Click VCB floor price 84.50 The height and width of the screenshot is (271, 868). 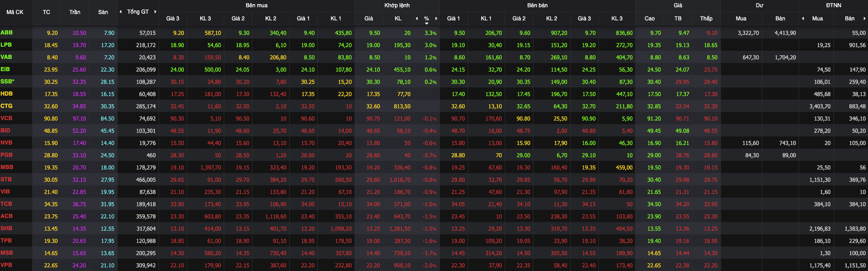tap(108, 119)
